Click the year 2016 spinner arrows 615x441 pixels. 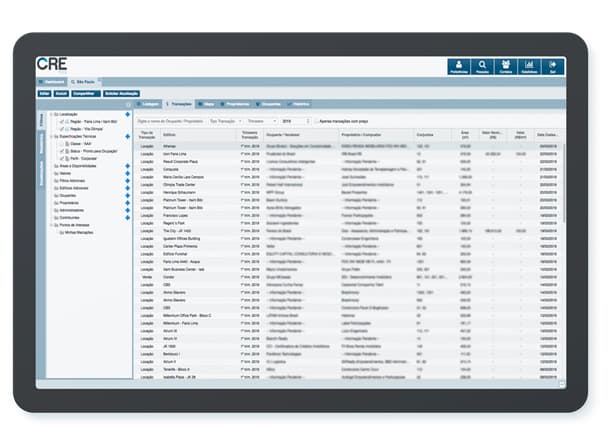308,121
